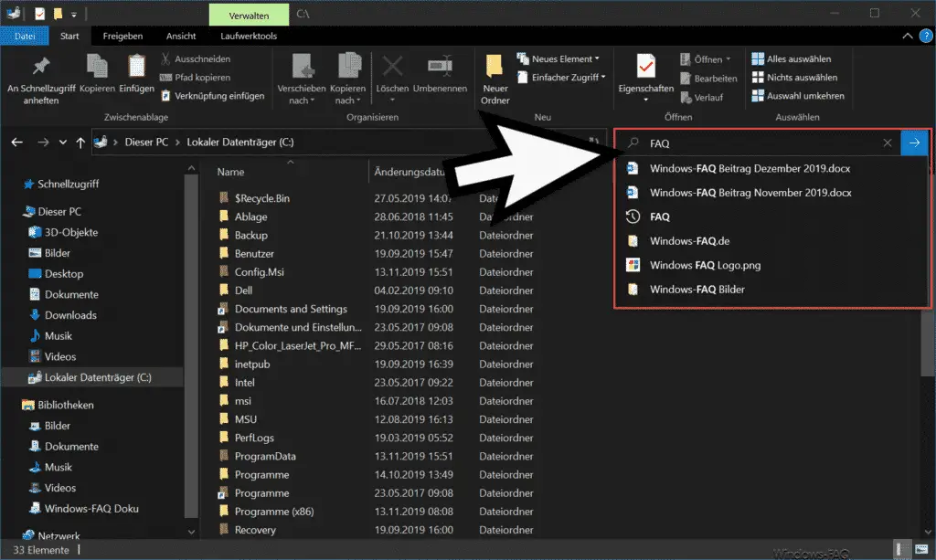
Task: Click Auswahl umkehren
Action: pyautogui.click(x=797, y=96)
